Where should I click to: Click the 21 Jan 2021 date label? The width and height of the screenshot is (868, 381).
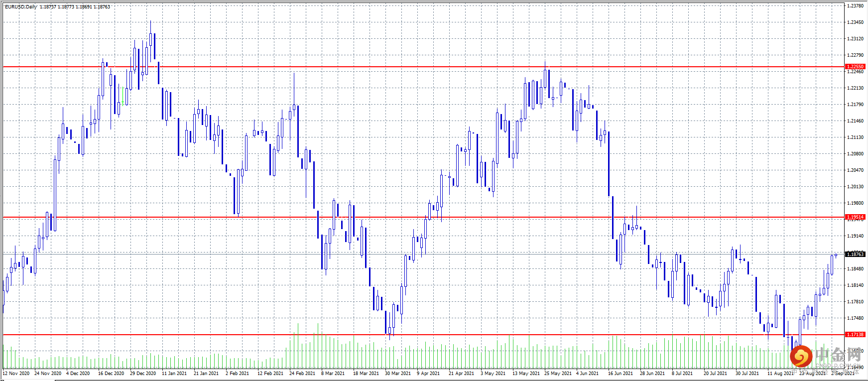click(206, 374)
